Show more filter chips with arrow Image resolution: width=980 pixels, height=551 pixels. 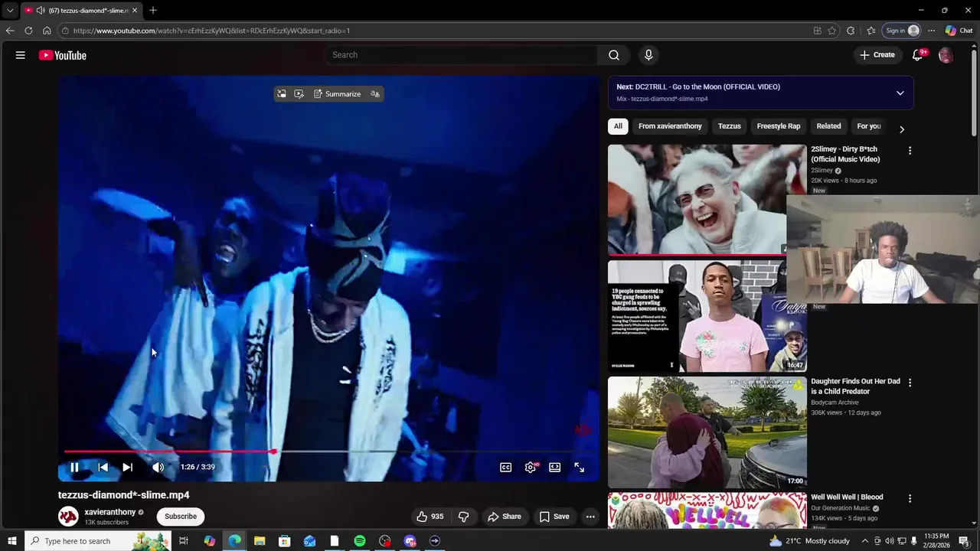[902, 129]
